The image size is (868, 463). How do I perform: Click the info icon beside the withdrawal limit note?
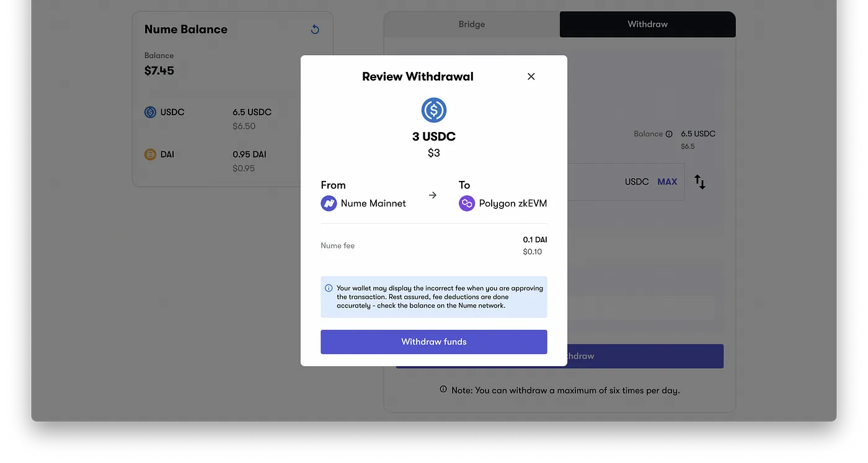tap(443, 390)
